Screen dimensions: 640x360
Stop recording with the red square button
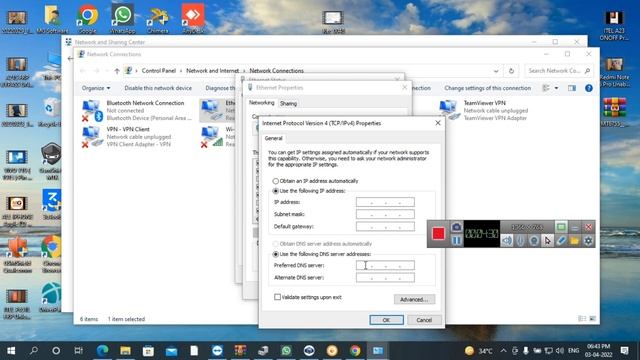click(438, 233)
